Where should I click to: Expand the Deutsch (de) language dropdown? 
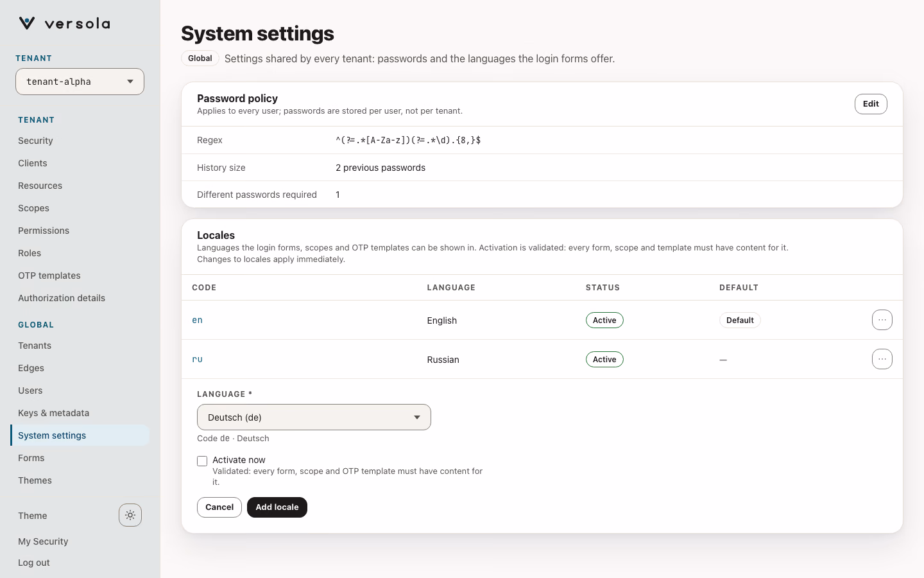pos(314,417)
